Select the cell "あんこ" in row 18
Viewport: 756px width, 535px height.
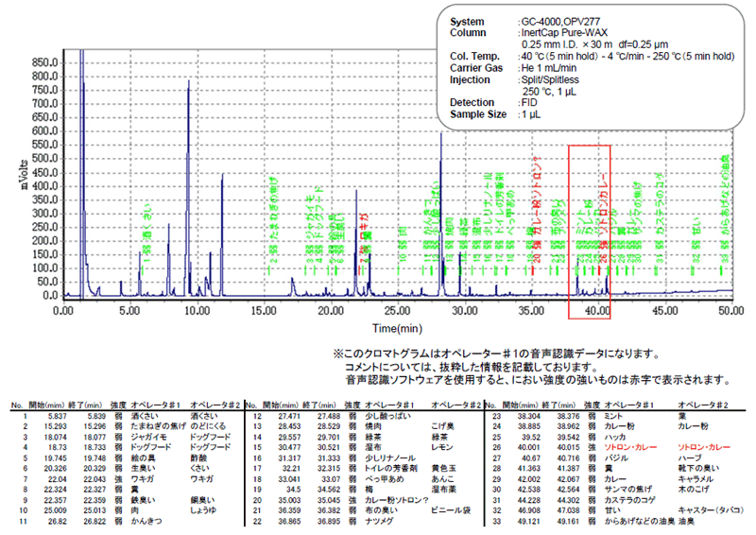click(442, 479)
